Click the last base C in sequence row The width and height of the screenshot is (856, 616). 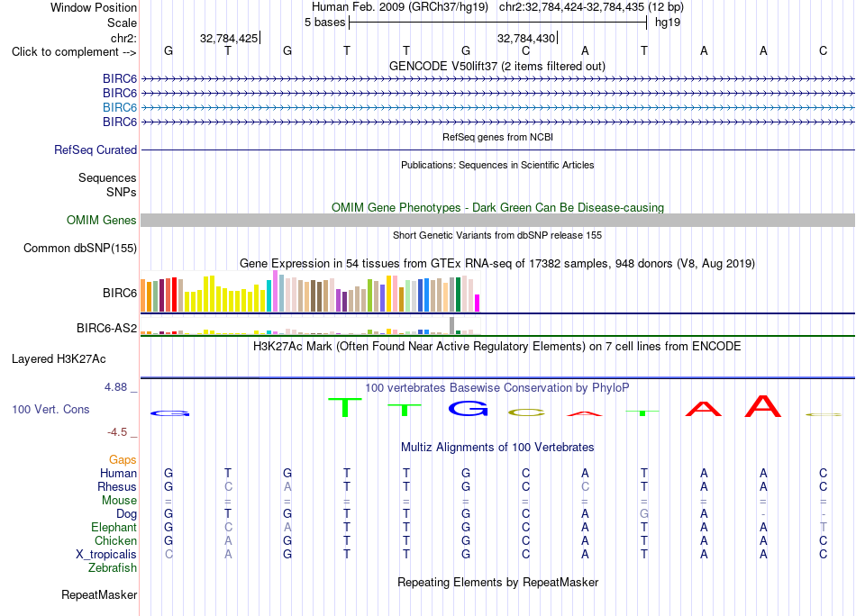823,50
